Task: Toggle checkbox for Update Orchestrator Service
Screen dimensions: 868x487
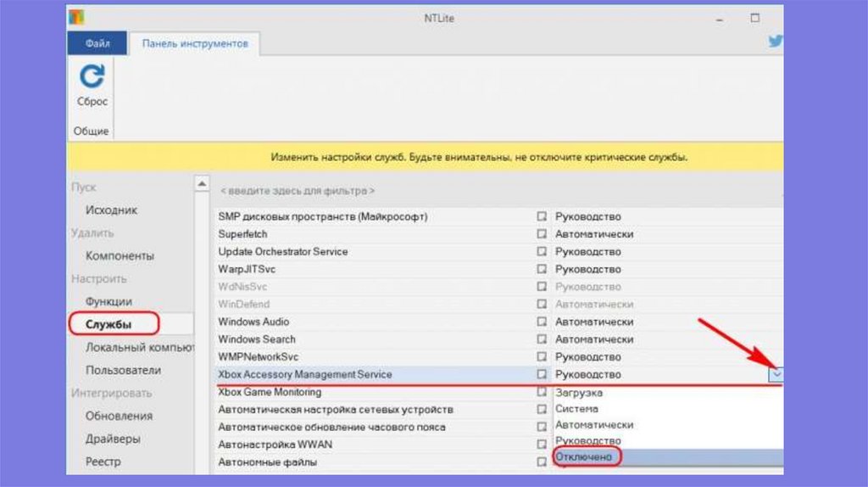Action: 542,251
